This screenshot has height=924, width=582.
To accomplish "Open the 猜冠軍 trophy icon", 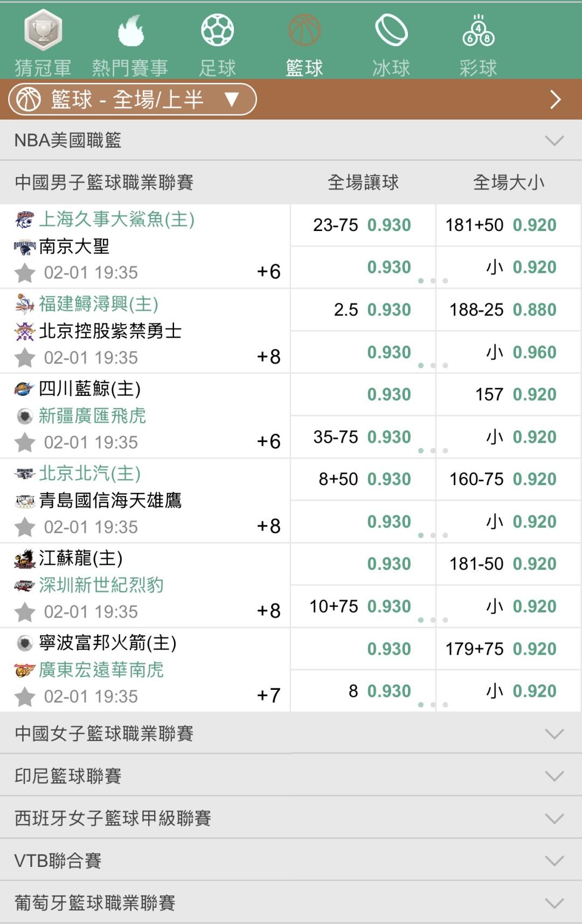I will click(x=43, y=30).
